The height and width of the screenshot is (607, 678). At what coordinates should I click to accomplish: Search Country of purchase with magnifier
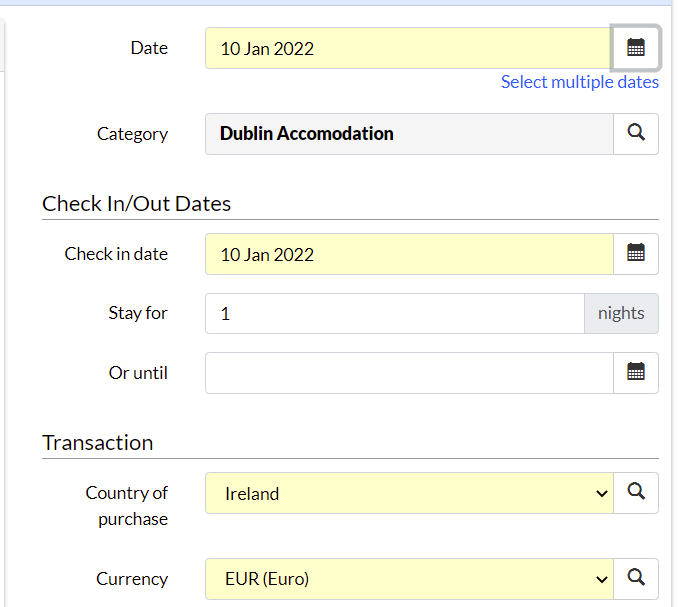click(x=636, y=493)
